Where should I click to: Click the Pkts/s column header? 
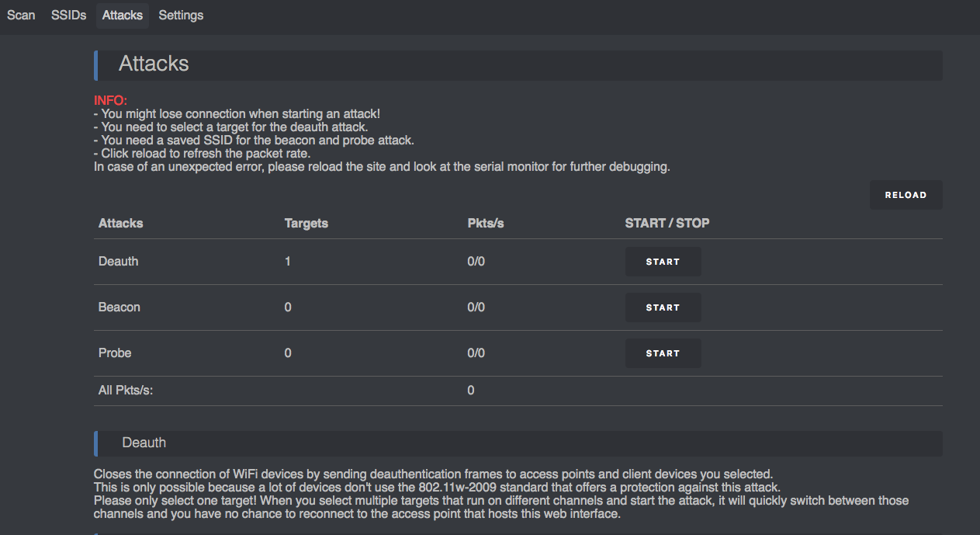click(486, 223)
